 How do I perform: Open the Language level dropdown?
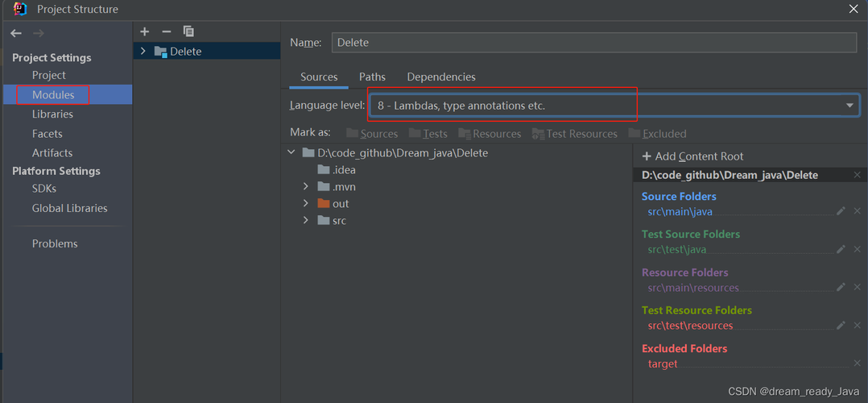coord(849,106)
